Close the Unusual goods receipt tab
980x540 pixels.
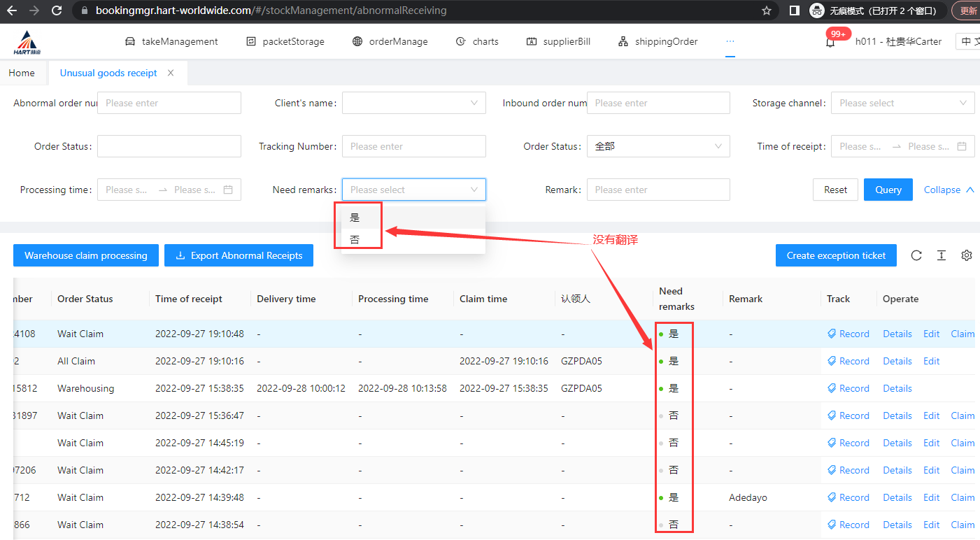[171, 73]
